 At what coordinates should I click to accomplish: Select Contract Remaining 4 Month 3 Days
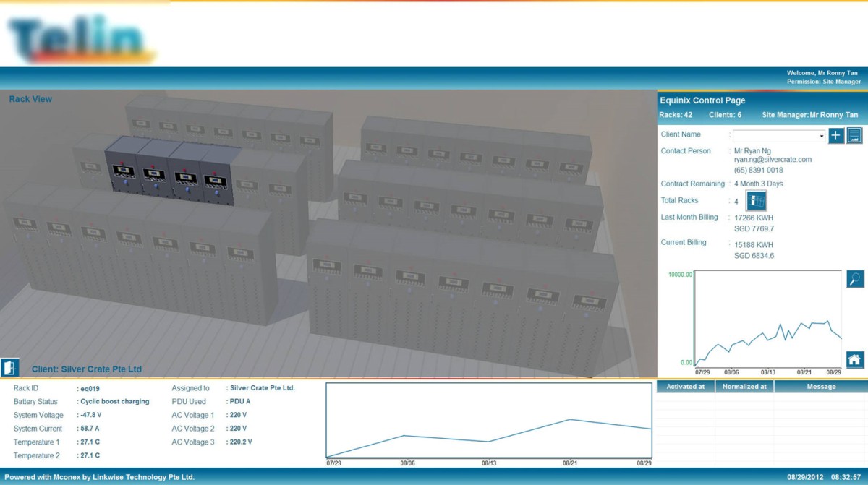click(758, 184)
